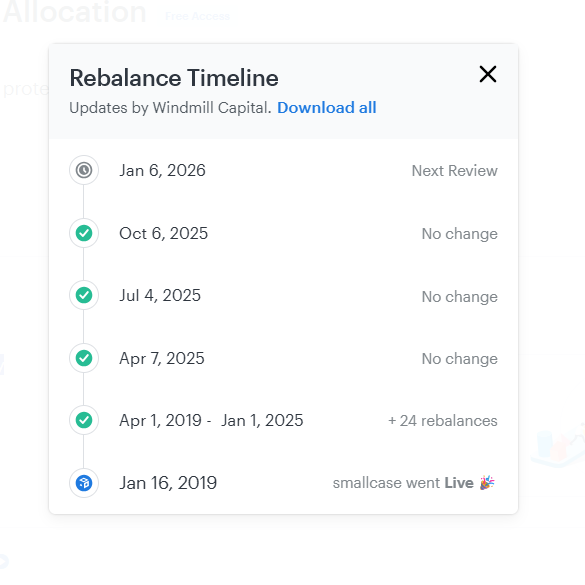
Task: Select the Next Review label
Action: tap(454, 171)
